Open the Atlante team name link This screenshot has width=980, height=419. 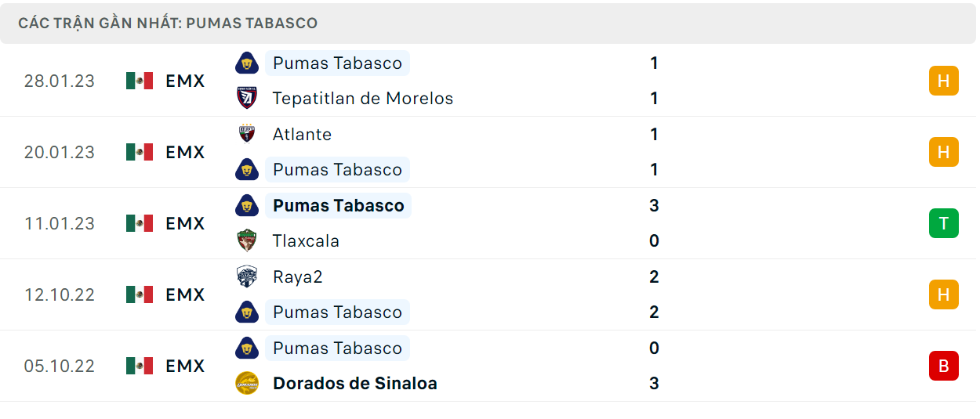point(302,135)
